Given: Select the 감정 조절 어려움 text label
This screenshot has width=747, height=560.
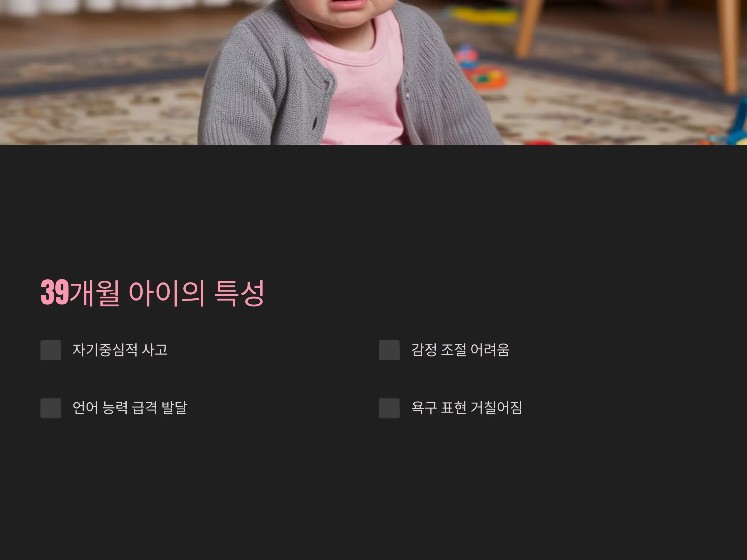Looking at the screenshot, I should coord(460,350).
